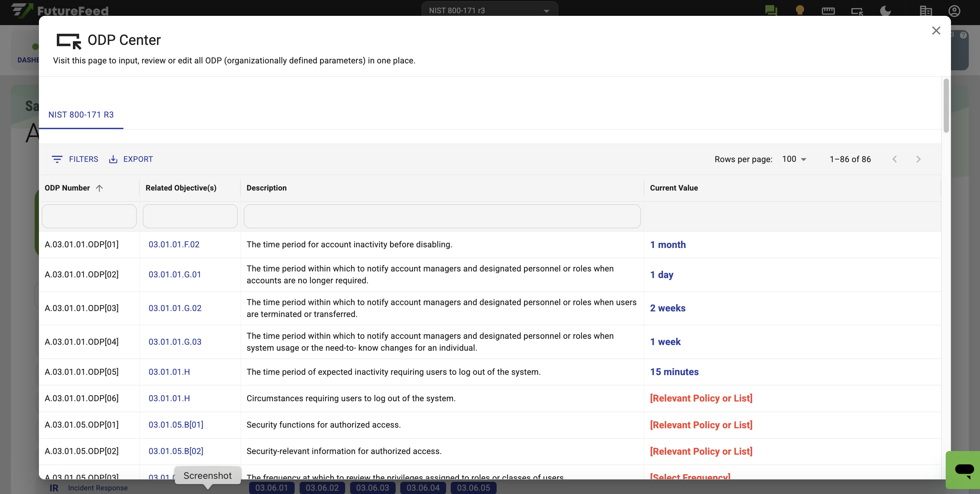The width and height of the screenshot is (980, 494).
Task: Toggle dark mode moon icon
Action: tap(886, 11)
